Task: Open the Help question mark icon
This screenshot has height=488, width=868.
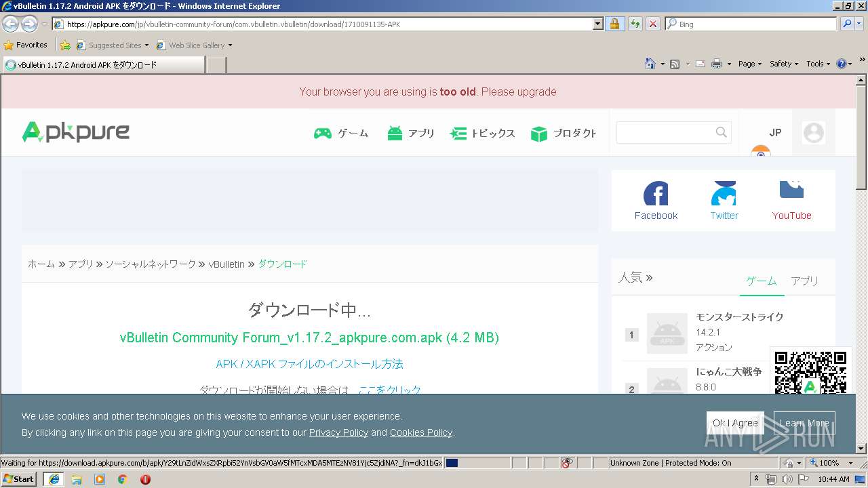Action: pos(842,64)
